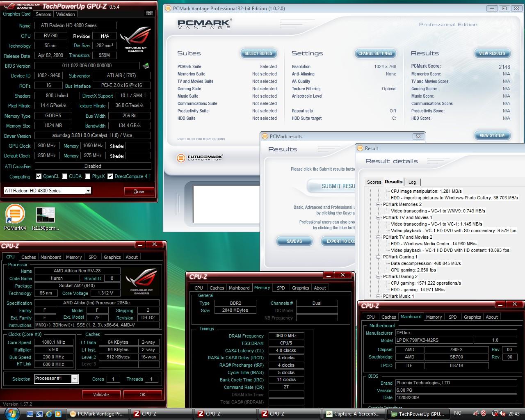Image resolution: width=525 pixels, height=420 pixels.
Task: Click the Futuremark Corporation logo
Action: (x=200, y=158)
